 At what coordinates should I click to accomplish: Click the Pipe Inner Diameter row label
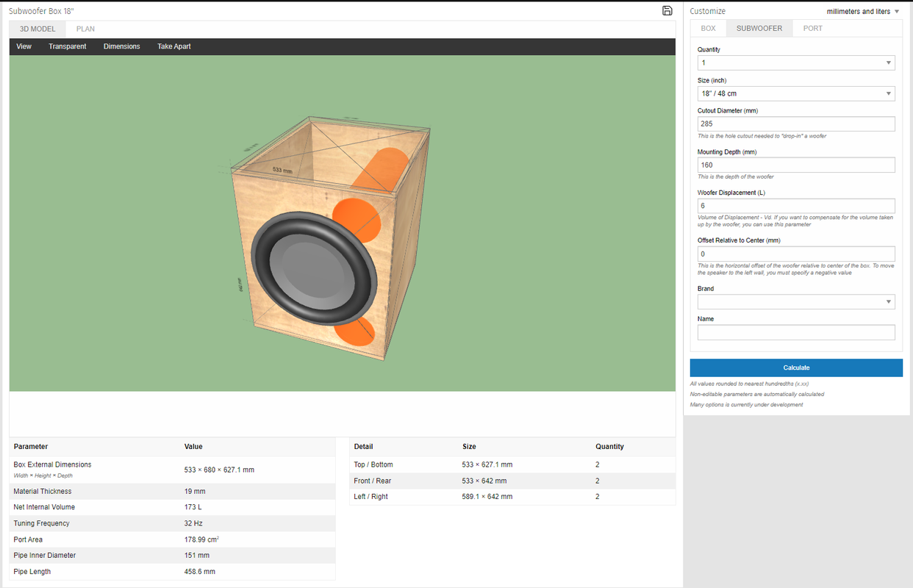[44, 555]
